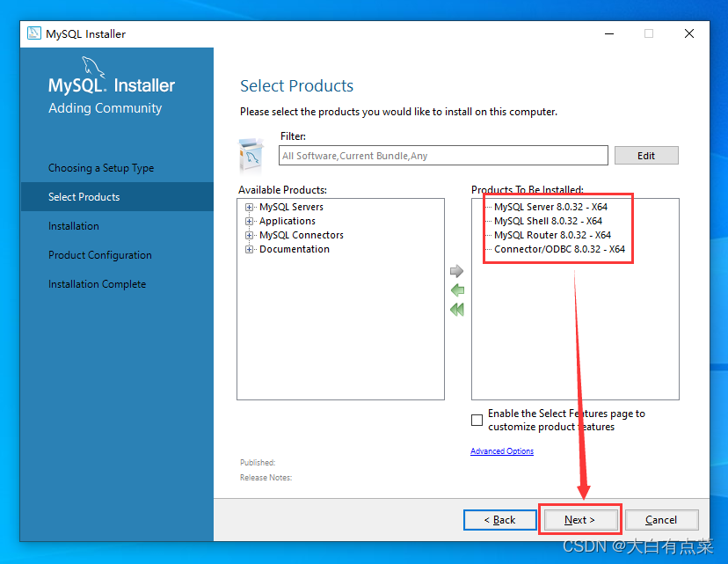Image resolution: width=728 pixels, height=564 pixels.
Task: Click the product catalog icon beside Filter
Action: click(x=251, y=155)
